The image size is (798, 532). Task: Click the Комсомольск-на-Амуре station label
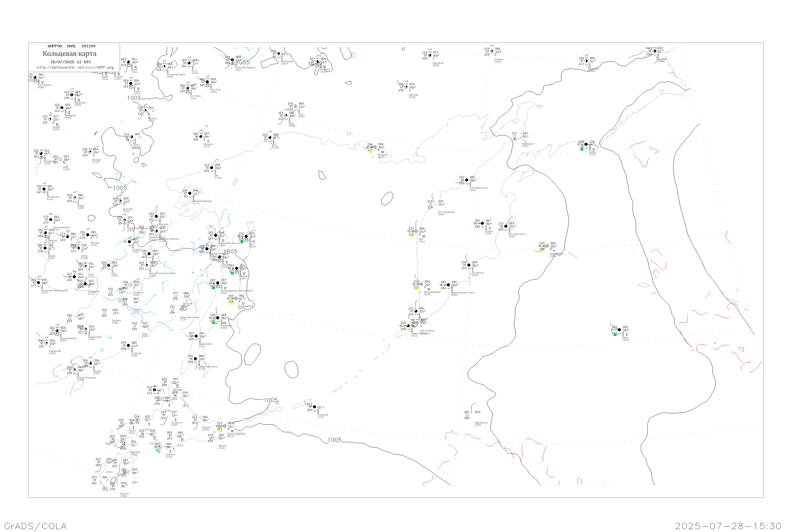click(162, 273)
